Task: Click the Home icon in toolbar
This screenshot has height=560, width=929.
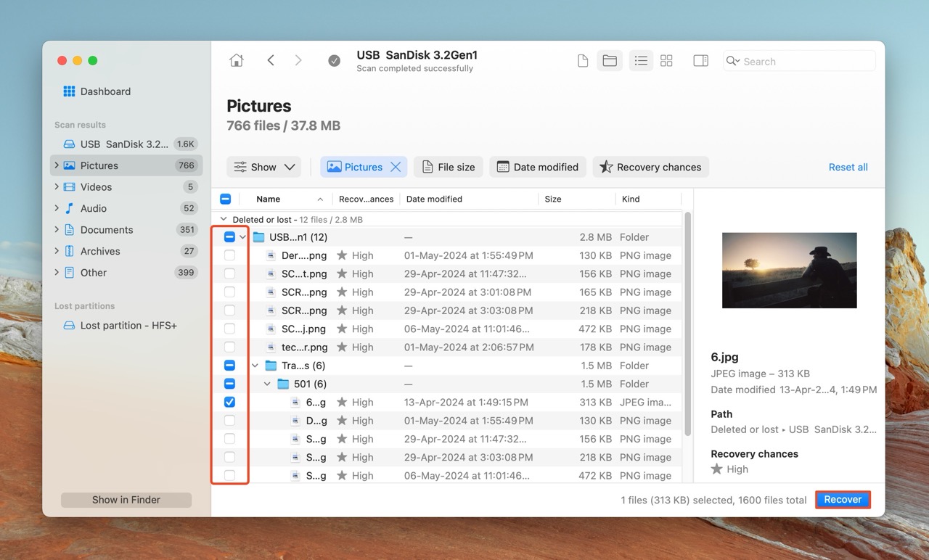Action: pyautogui.click(x=237, y=61)
